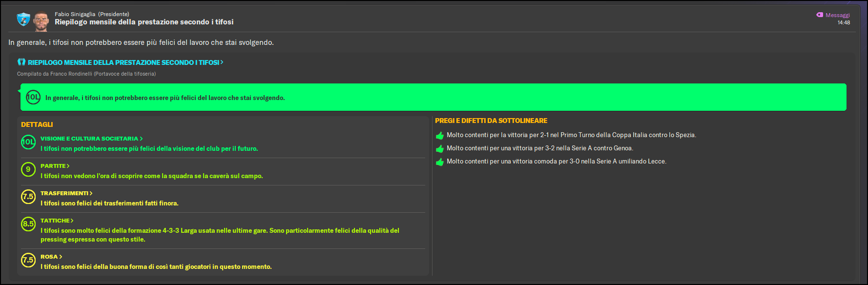Select text about 3-0 win humiliating Lecce
The height and width of the screenshot is (285, 868).
(557, 162)
